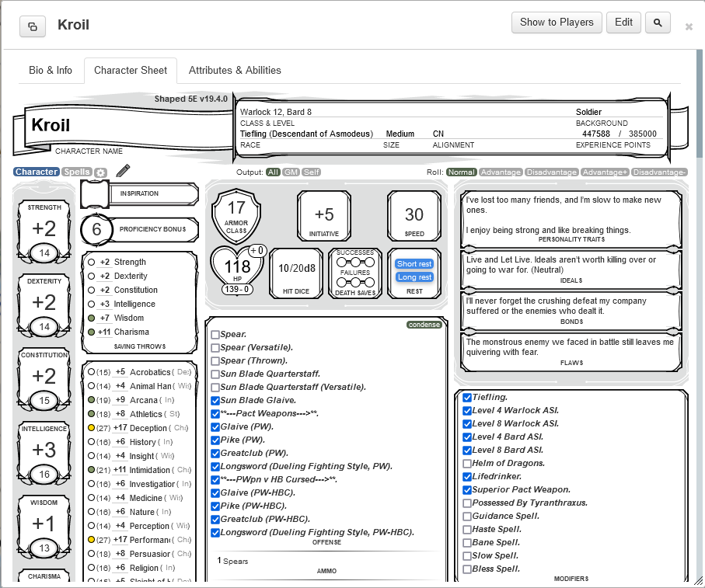
Task: Enable Haste Spell modifier
Action: [467, 530]
